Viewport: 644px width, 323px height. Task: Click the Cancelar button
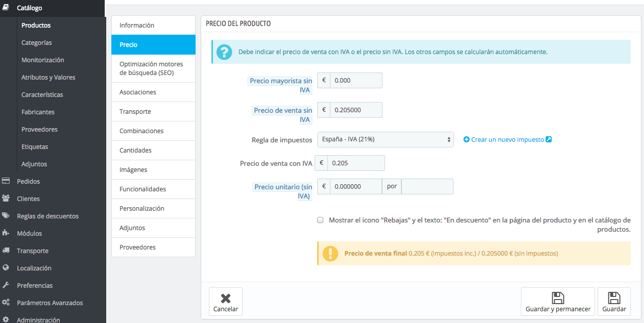pos(226,302)
